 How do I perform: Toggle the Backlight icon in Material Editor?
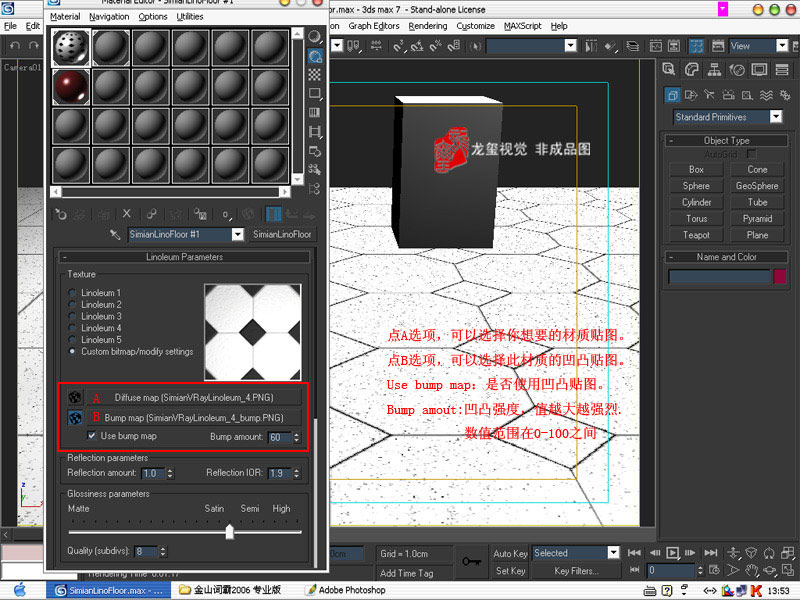pos(315,56)
